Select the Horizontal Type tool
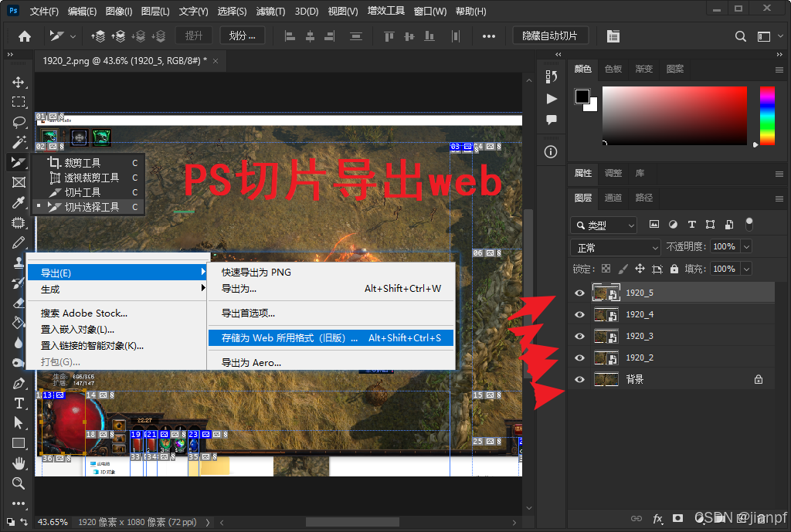 (19, 403)
